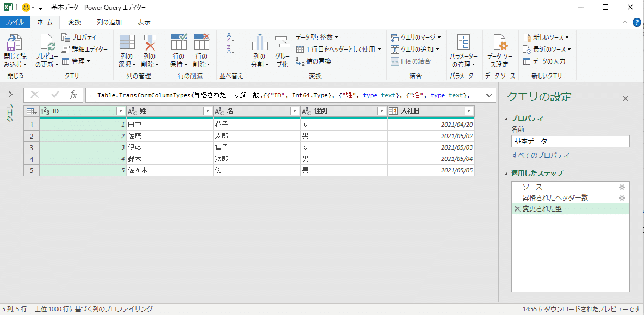This screenshot has height=315, width=644.
Task: Open the 性別 column filter dropdown
Action: pos(381,111)
